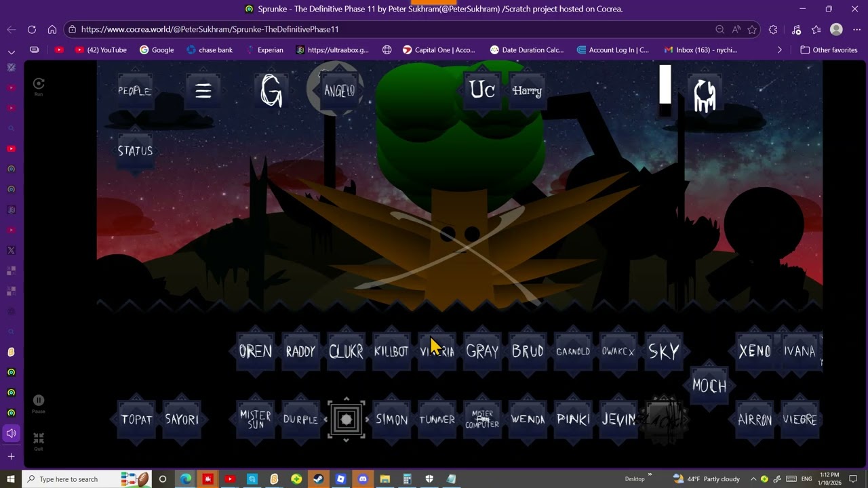Select the Uc tile at top
Screen dimensions: 868x488
482,90
